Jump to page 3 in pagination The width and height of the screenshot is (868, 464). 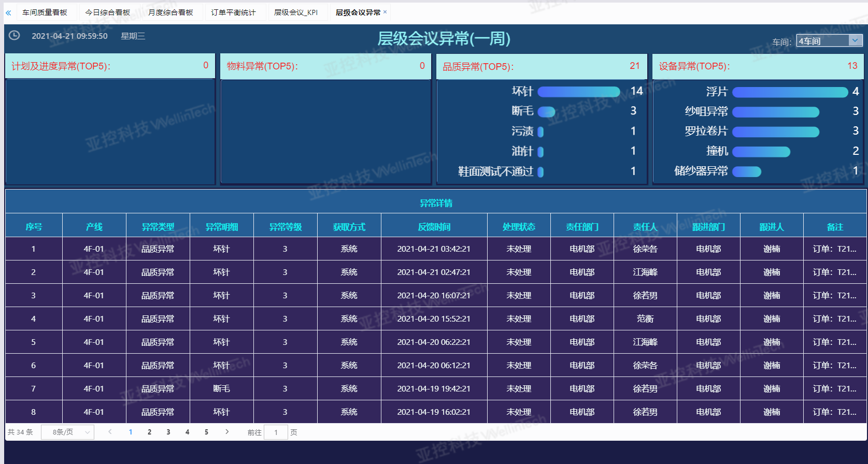168,432
